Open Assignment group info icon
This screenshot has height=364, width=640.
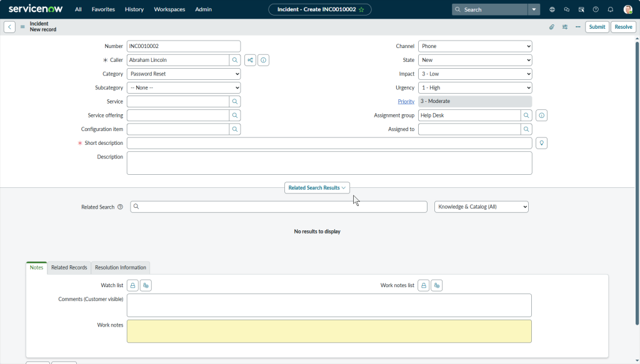point(542,116)
